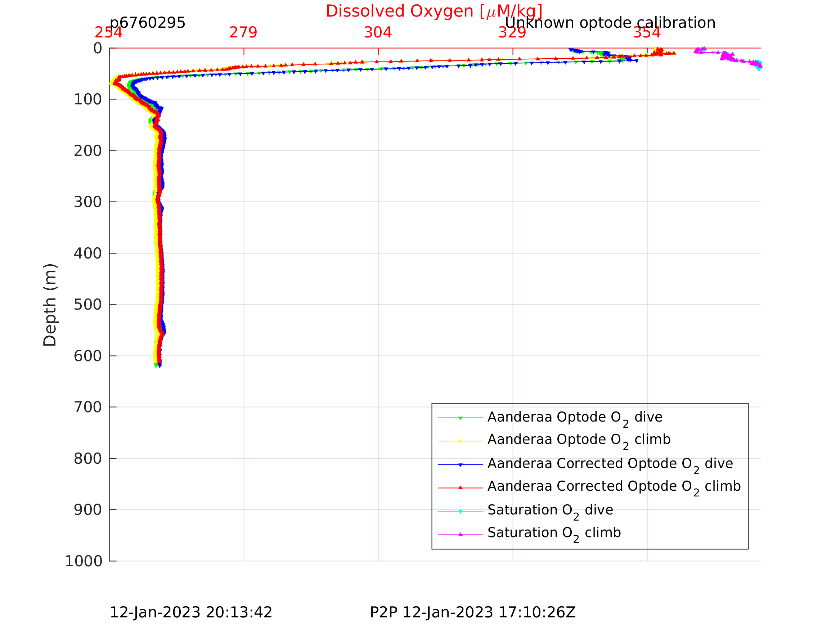Click legend entry 'Aanderaa Corrected Optode O2 dive'
840x630 pixels.
coord(610,465)
